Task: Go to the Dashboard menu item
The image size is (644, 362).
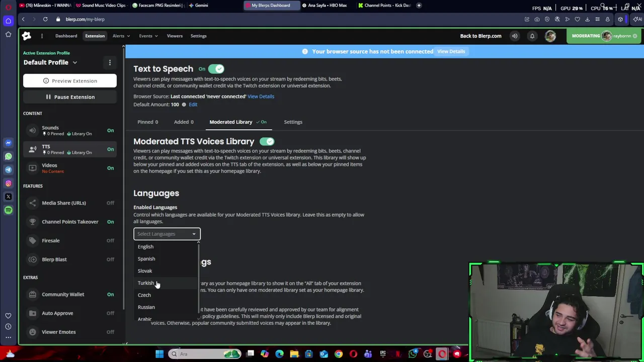Action: click(x=66, y=36)
